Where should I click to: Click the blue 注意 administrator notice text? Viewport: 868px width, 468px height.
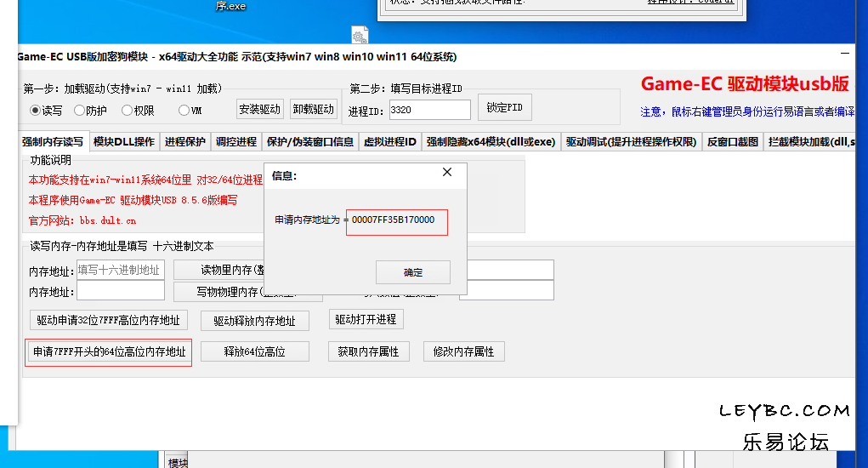(748, 111)
